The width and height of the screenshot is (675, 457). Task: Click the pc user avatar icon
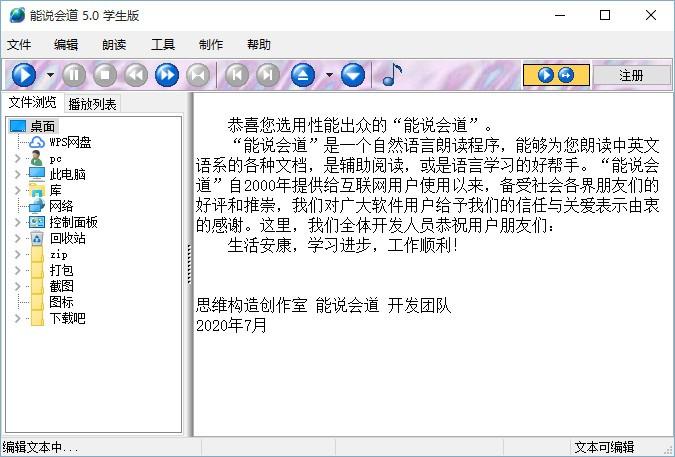pos(37,158)
